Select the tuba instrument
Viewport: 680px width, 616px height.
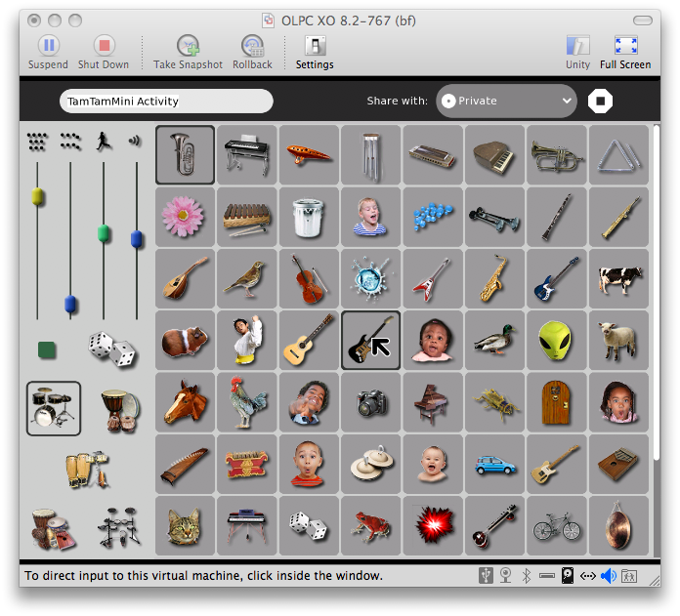pos(186,154)
